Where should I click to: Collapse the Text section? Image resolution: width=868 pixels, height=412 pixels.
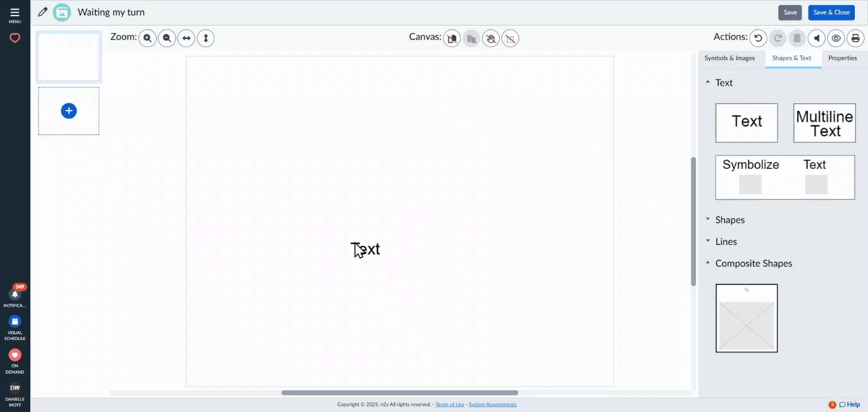pyautogui.click(x=719, y=82)
